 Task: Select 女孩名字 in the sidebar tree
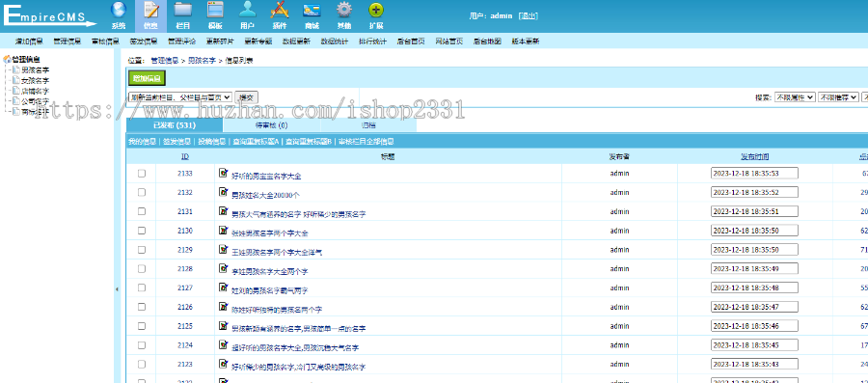[35, 80]
